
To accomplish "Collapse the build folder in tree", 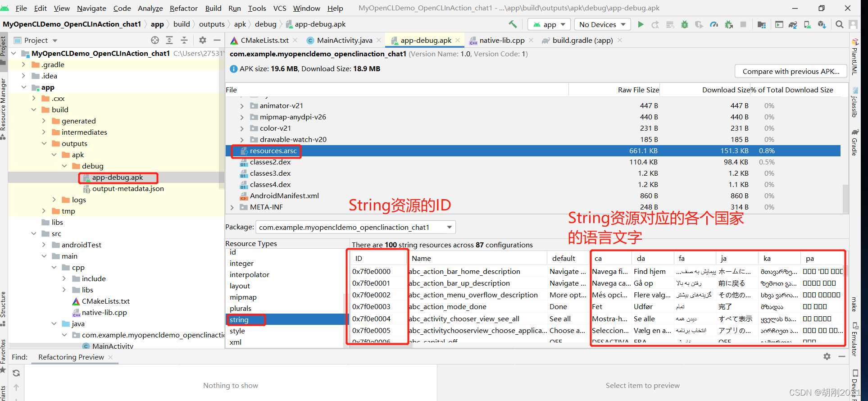I will pyautogui.click(x=34, y=109).
